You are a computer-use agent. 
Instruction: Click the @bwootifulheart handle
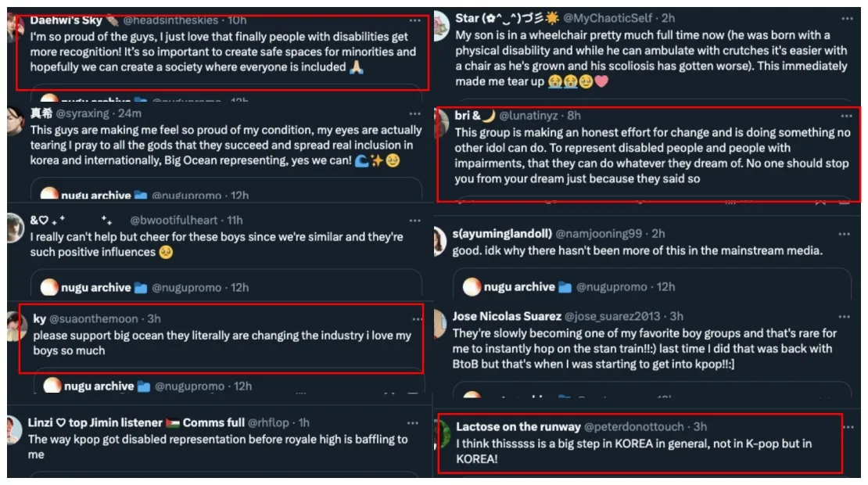tap(175, 220)
